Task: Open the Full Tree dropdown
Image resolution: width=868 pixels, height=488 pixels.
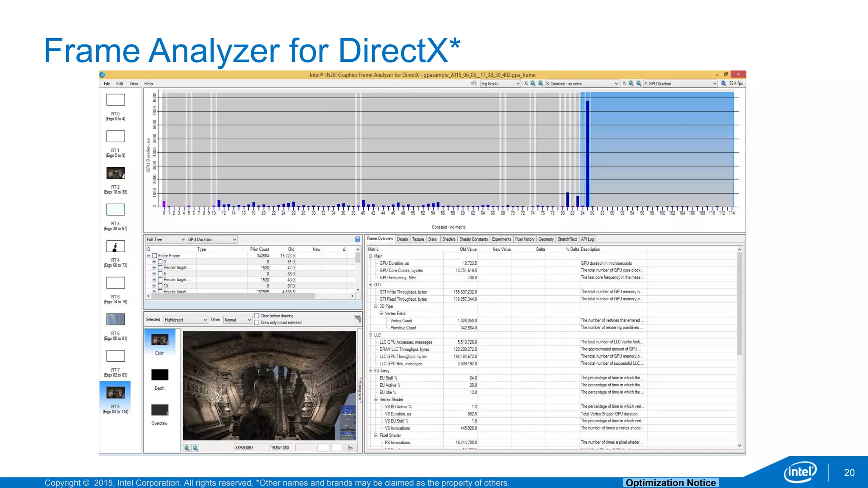Action: click(x=165, y=239)
